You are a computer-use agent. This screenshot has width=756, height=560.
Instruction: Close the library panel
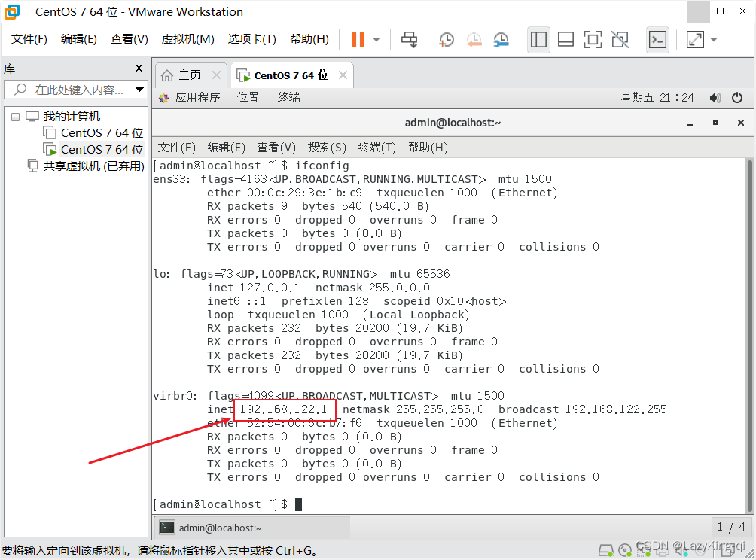click(139, 68)
